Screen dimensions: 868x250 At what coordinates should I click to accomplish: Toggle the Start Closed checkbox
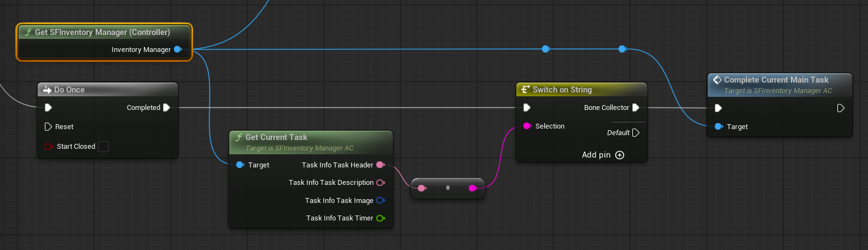(x=103, y=147)
